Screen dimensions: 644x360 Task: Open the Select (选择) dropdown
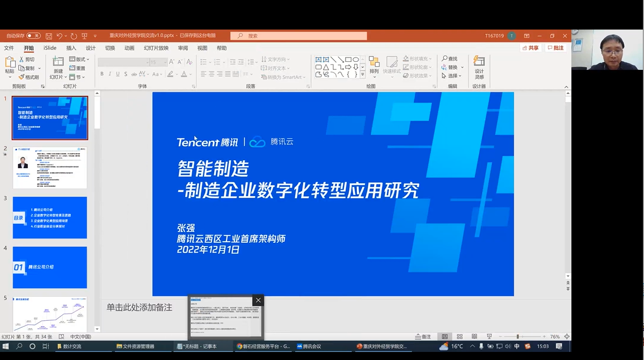451,76
